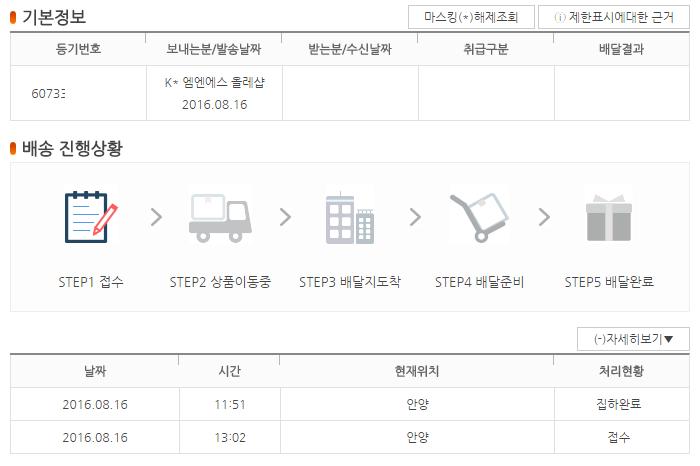Collapse details with (-)자세히보기 button
Viewport: 700px width, 466px height.
pos(633,339)
